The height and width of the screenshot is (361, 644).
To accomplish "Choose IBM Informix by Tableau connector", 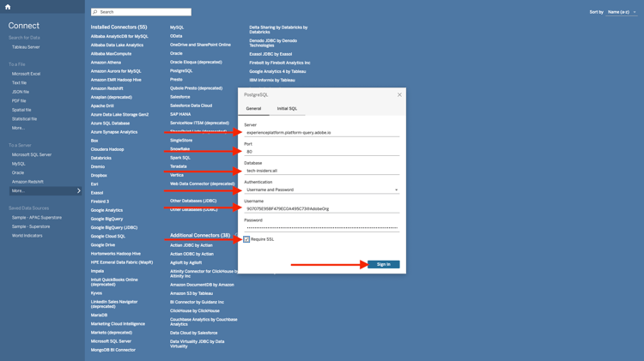I will coord(272,81).
